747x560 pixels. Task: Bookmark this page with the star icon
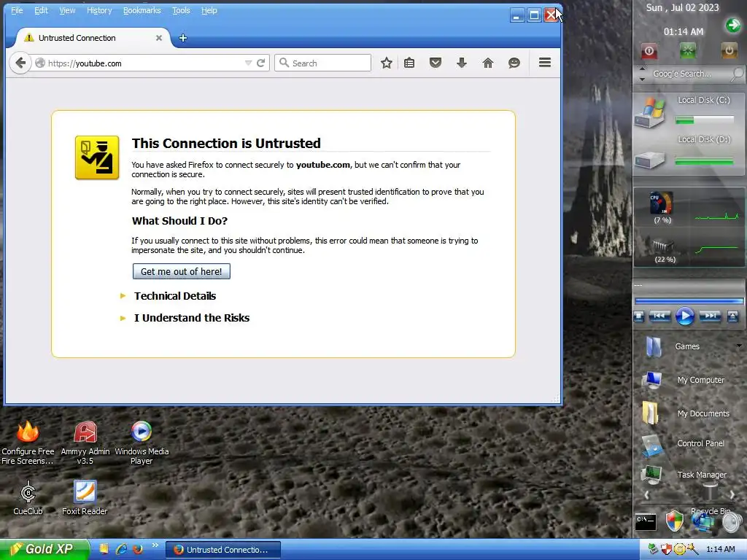coord(387,63)
